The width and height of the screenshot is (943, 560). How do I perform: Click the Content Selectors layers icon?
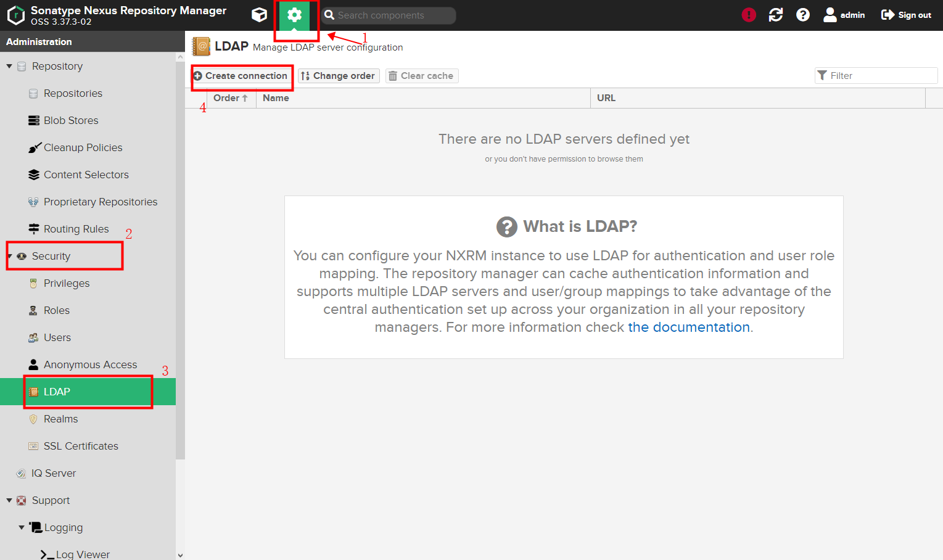pos(33,175)
